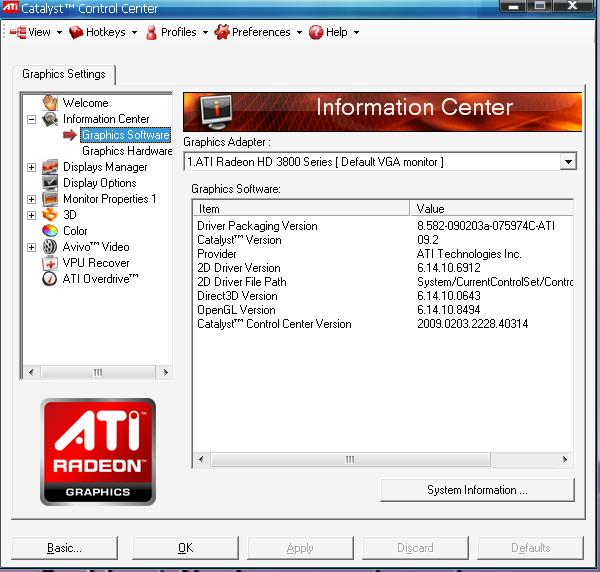The width and height of the screenshot is (600, 572).
Task: Click software list scroll right arrow
Action: click(x=565, y=460)
